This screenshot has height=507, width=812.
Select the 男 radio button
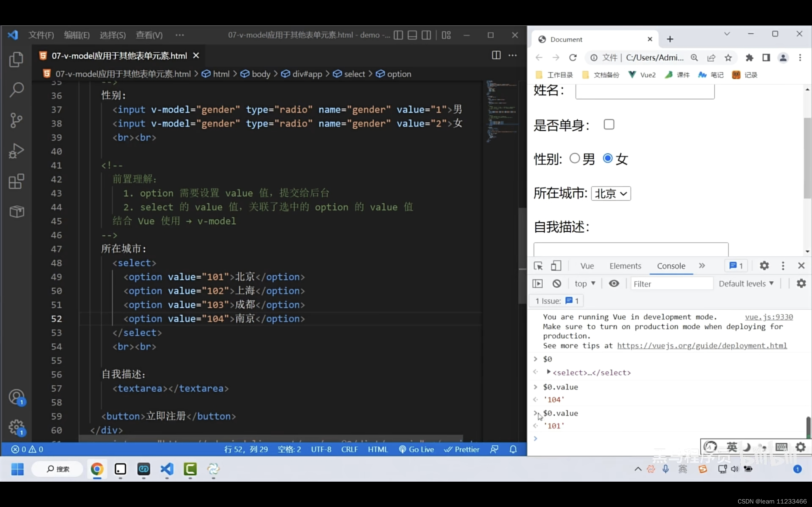click(x=574, y=158)
